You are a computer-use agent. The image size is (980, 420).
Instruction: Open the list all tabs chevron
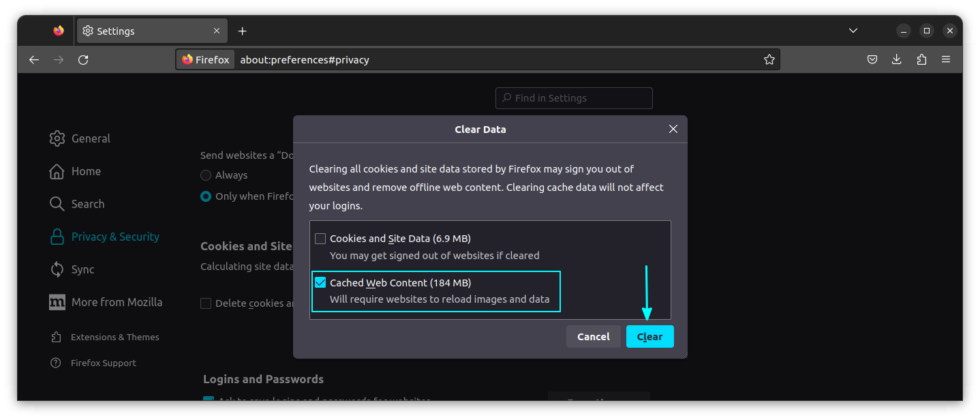pyautogui.click(x=853, y=31)
